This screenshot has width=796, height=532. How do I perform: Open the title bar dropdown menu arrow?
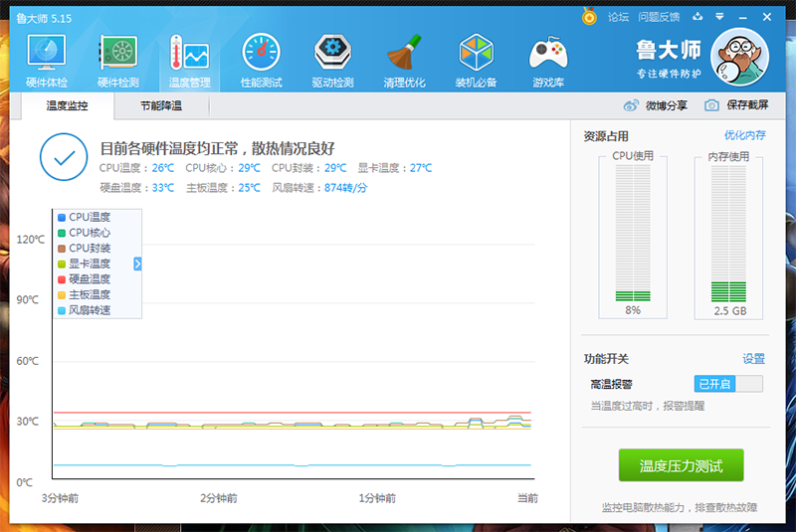click(719, 17)
